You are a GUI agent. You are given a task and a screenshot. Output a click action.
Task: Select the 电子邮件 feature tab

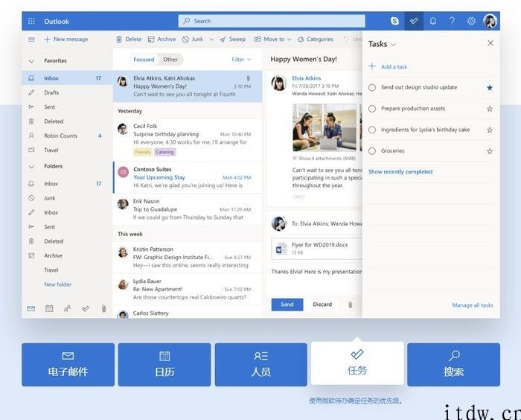(68, 365)
